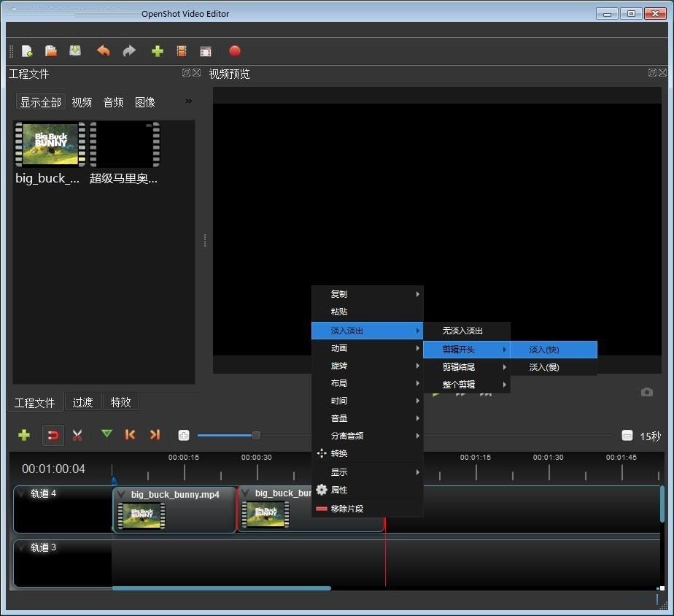
Task: Open the 整个剪辑 submenu
Action: pos(467,385)
